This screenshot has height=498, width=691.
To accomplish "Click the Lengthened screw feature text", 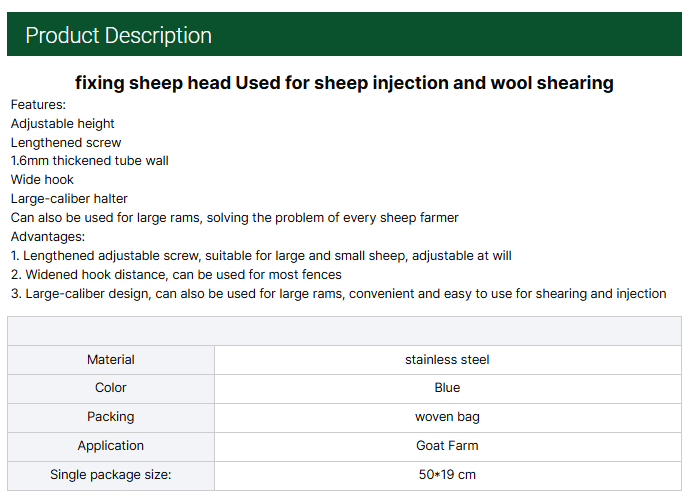I will click(x=66, y=143).
